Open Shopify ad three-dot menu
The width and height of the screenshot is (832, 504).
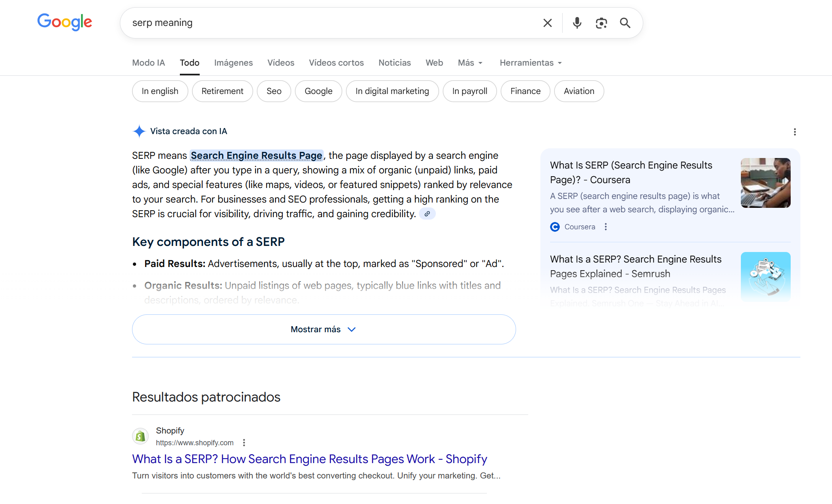pyautogui.click(x=244, y=443)
